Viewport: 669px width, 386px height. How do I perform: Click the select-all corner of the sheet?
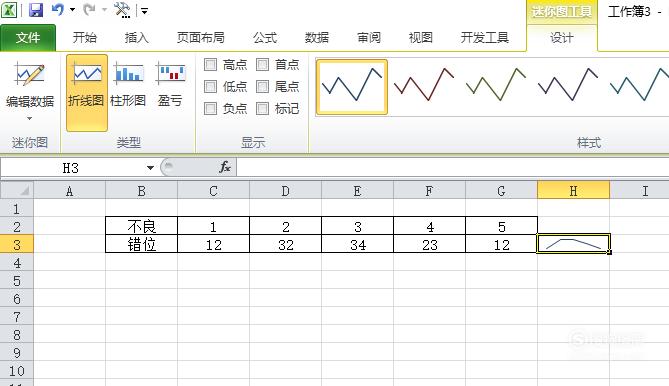tap(17, 190)
